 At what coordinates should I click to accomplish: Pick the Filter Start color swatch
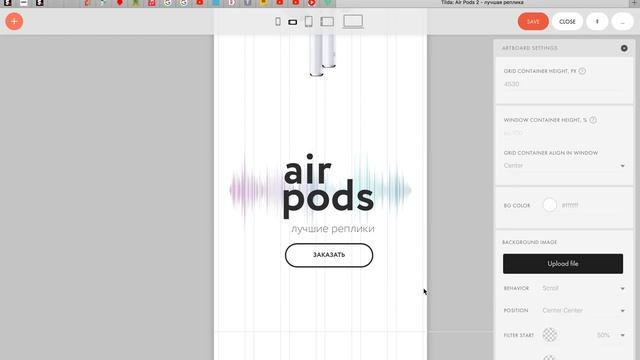point(550,335)
